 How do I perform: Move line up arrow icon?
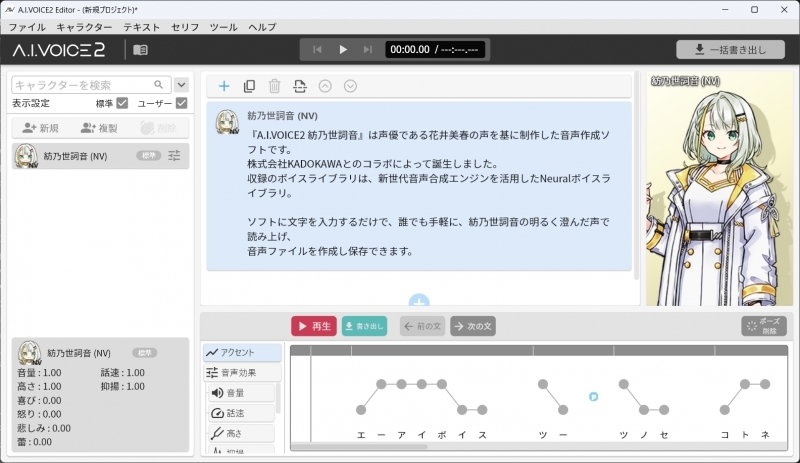tap(325, 86)
